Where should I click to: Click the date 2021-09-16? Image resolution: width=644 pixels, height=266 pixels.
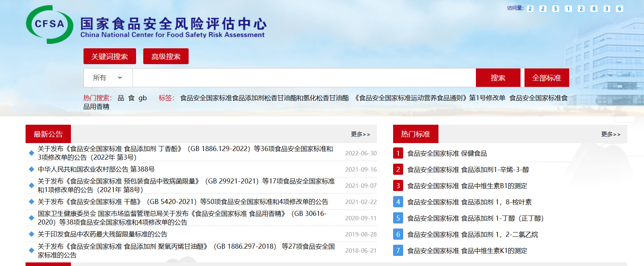point(361,169)
